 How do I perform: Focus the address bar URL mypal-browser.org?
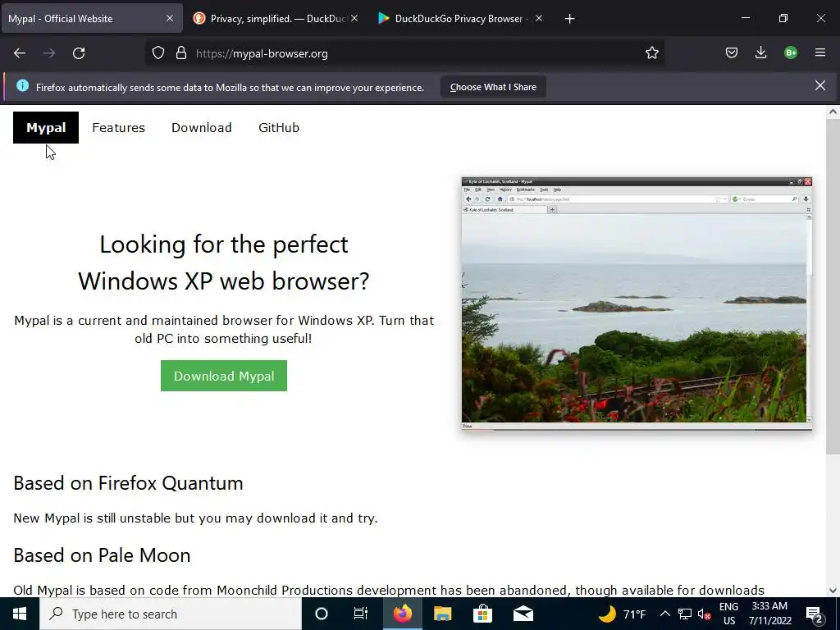[x=404, y=53]
